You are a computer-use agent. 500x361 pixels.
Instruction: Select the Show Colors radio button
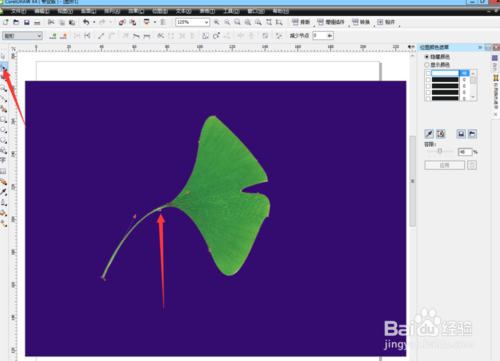(x=426, y=65)
